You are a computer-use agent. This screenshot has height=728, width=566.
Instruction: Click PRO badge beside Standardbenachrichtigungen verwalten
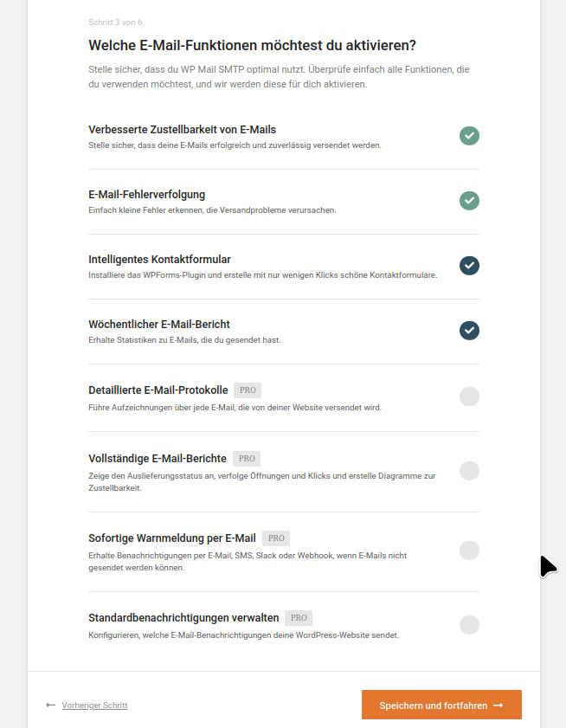point(299,618)
